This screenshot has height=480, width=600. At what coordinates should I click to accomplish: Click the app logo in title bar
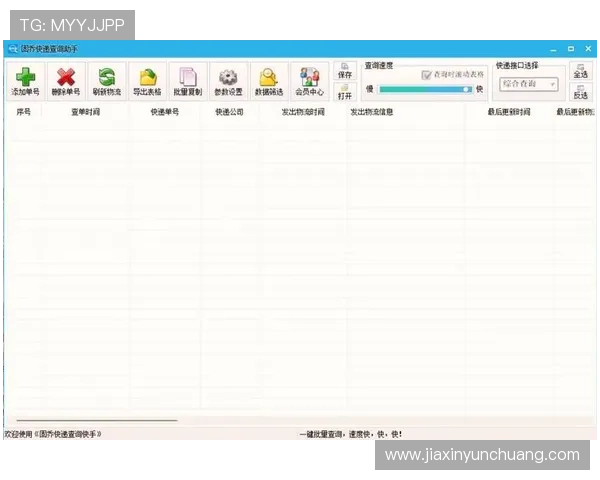click(x=13, y=49)
